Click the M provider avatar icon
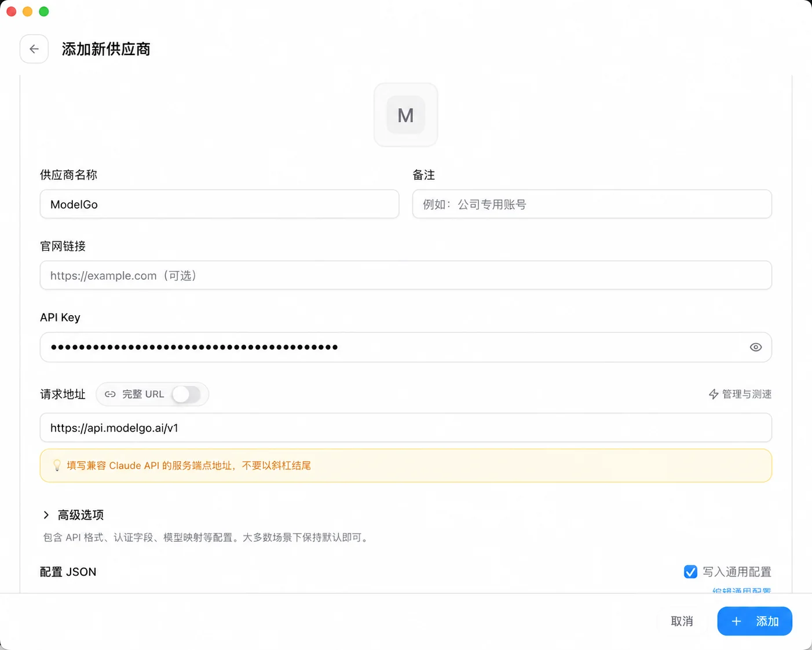Screen dimensions: 812x650 406,115
